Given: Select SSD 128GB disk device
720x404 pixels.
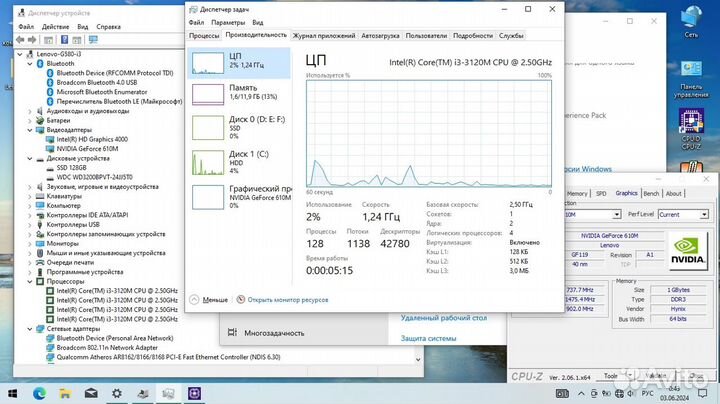Looking at the screenshot, I should [71, 168].
